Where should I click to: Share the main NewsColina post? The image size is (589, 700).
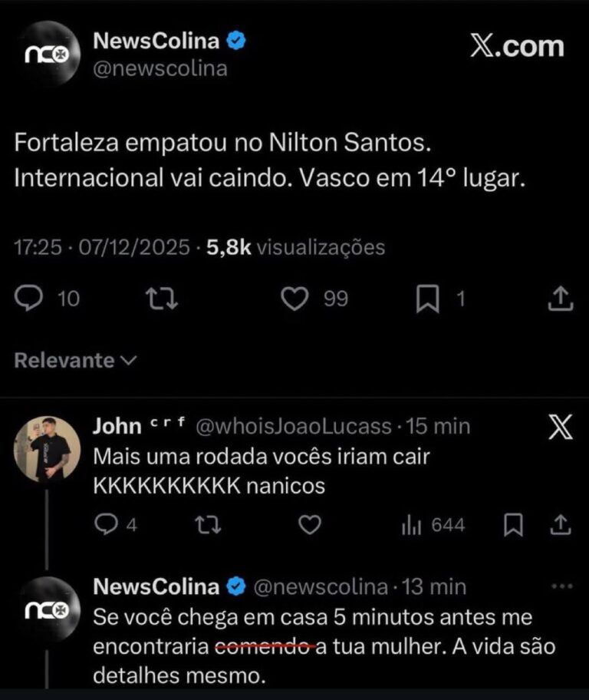560,298
